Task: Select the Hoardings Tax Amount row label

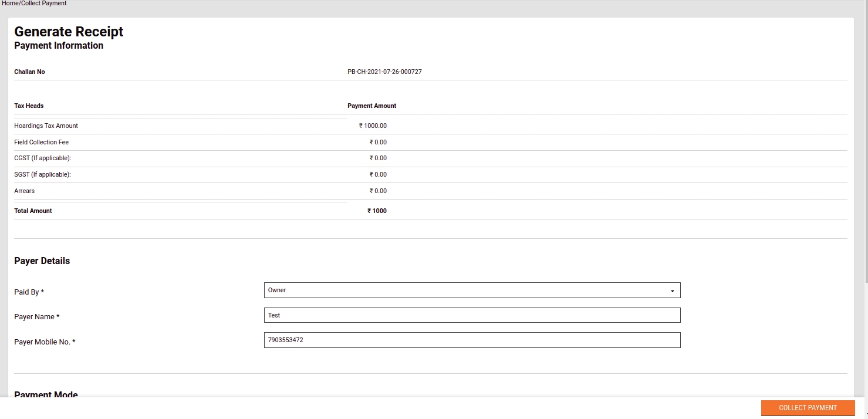Action: coord(46,126)
